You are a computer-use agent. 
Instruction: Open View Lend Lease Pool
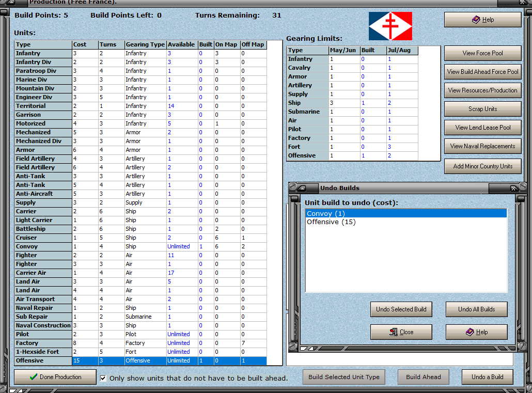[483, 128]
